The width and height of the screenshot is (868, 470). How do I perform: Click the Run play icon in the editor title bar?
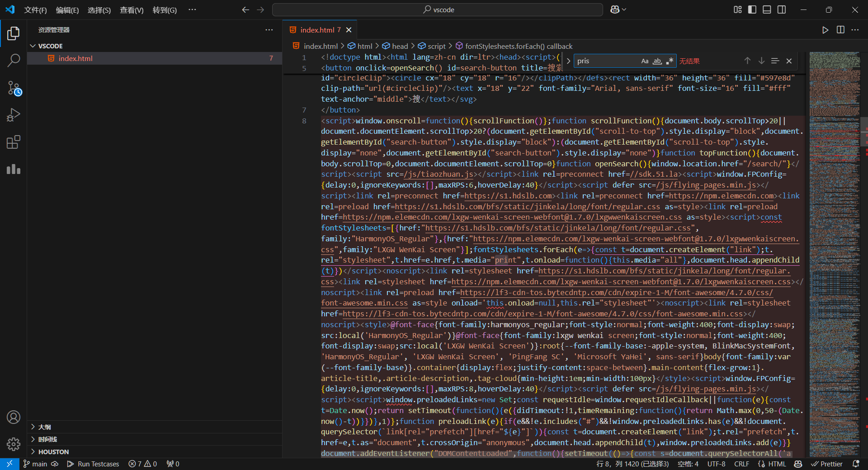point(826,30)
